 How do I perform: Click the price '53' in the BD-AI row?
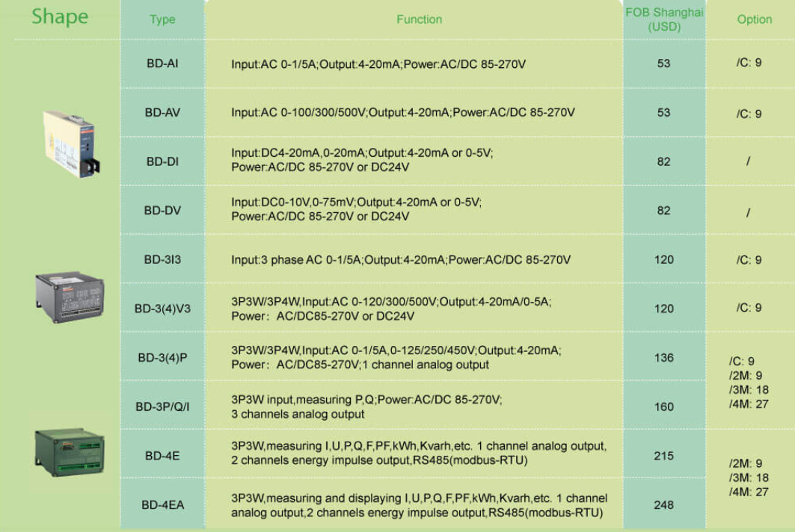tap(663, 64)
